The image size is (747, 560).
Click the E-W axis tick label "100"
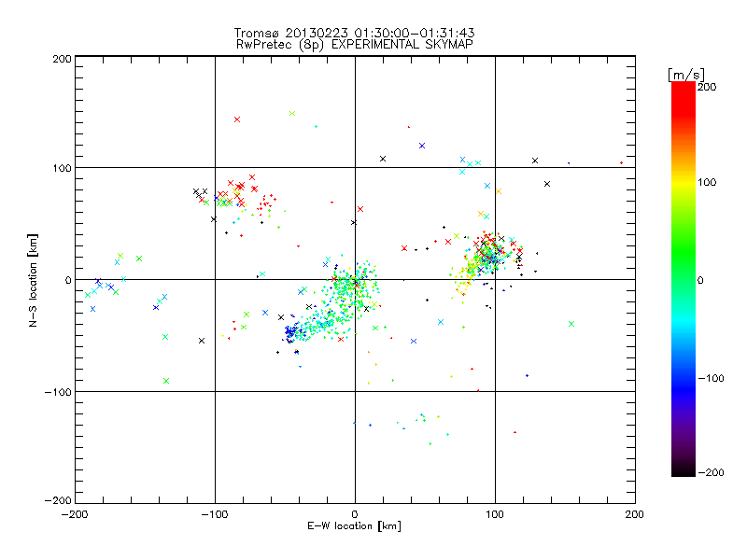(x=495, y=514)
